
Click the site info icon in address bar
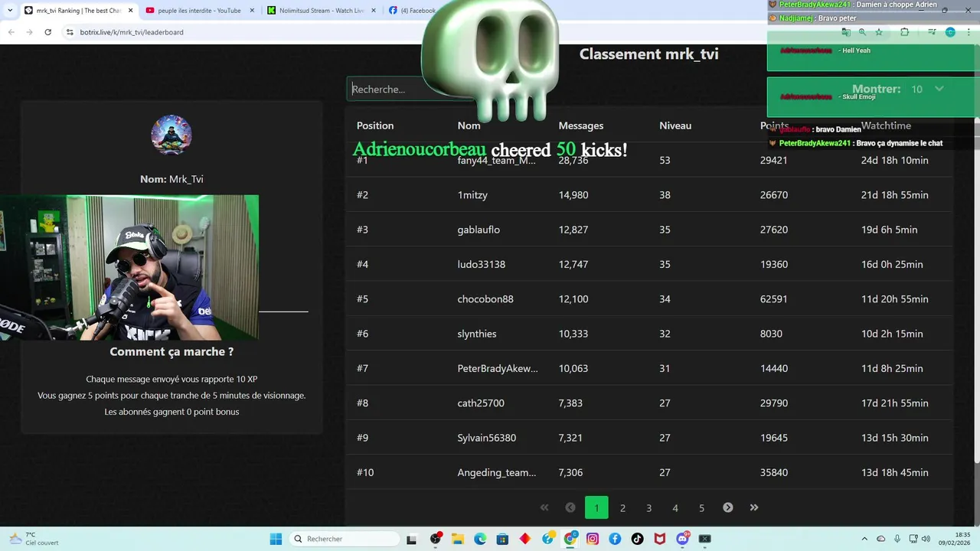(x=70, y=32)
